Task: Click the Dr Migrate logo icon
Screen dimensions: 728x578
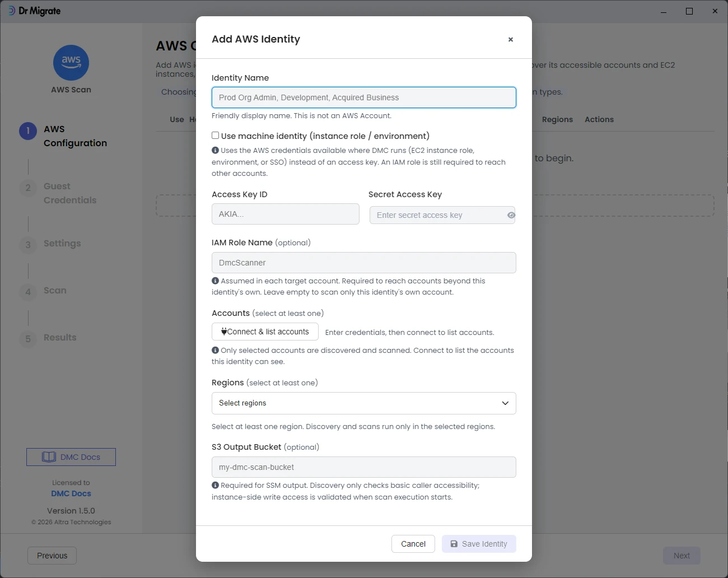Action: [x=11, y=11]
